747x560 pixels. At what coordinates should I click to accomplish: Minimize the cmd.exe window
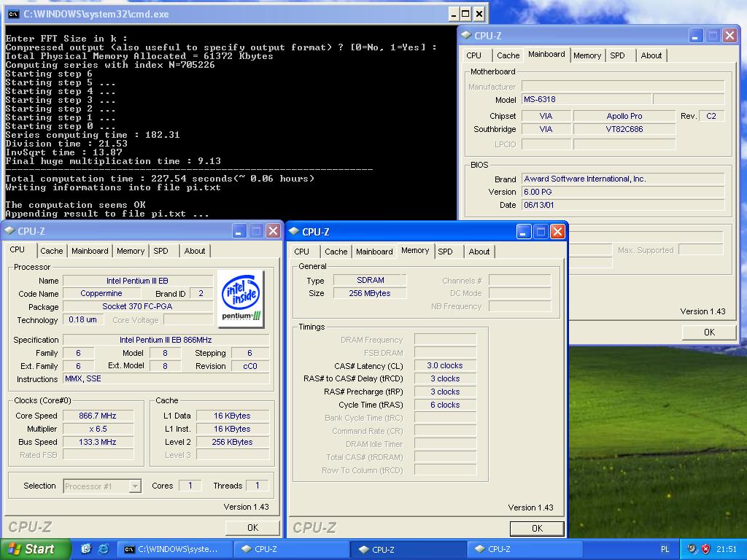click(453, 15)
